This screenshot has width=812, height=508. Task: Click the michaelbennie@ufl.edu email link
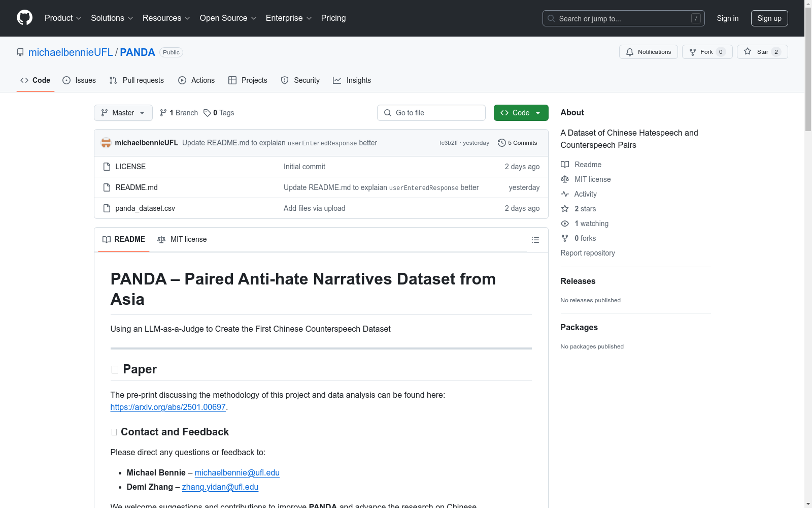coord(237,472)
